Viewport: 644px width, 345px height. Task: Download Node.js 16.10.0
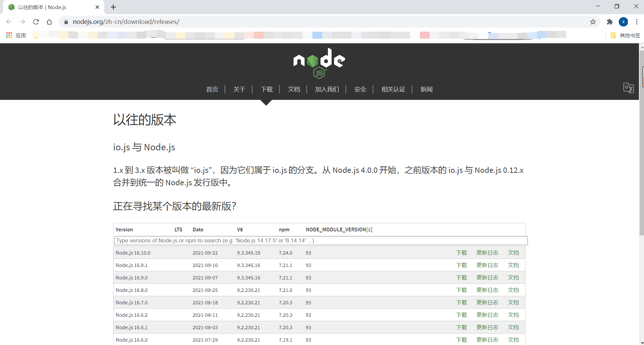point(462,253)
